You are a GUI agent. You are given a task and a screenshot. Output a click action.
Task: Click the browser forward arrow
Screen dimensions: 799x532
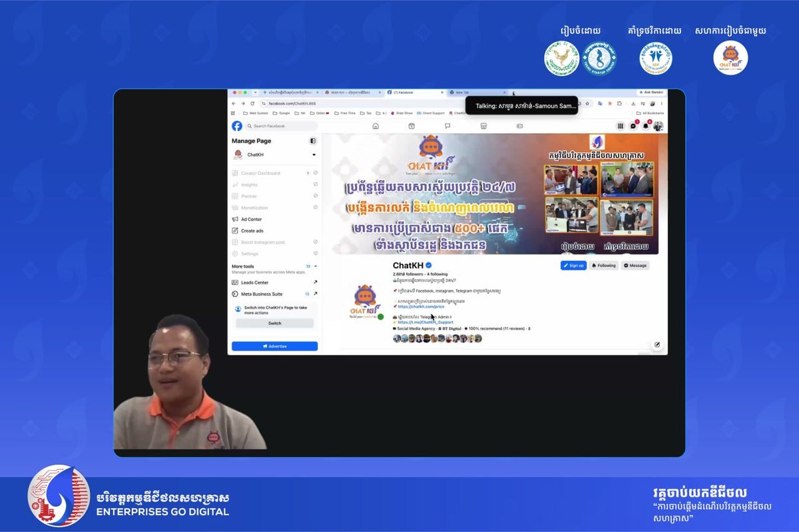[x=242, y=103]
